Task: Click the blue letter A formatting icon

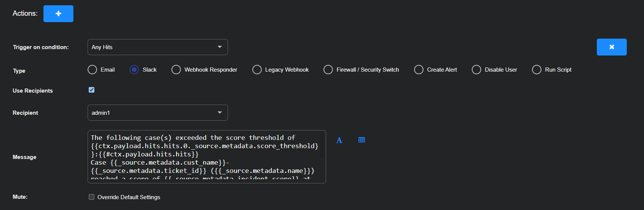Action: click(339, 140)
